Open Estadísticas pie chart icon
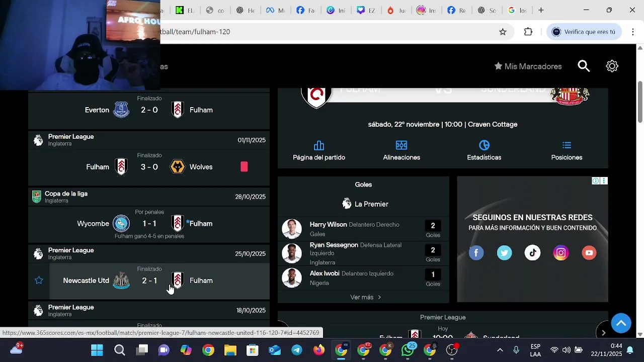Screen dimensions: 644x362 484,145
